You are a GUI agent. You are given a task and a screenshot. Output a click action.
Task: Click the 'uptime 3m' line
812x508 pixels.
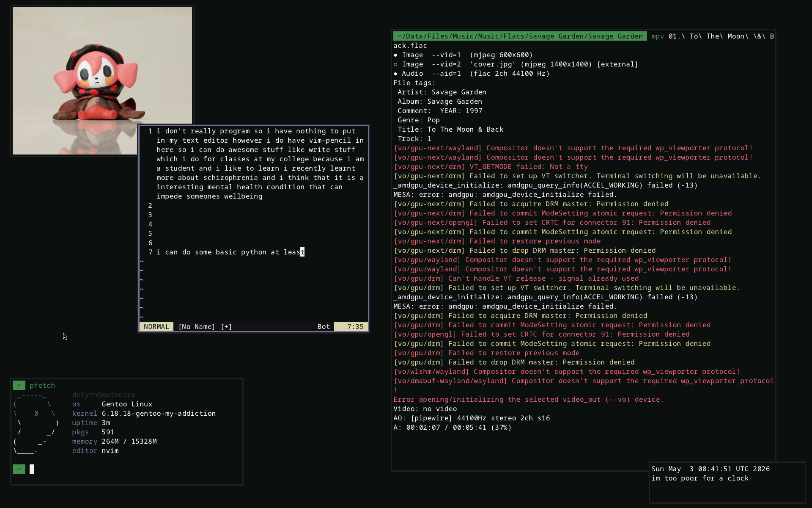click(91, 422)
